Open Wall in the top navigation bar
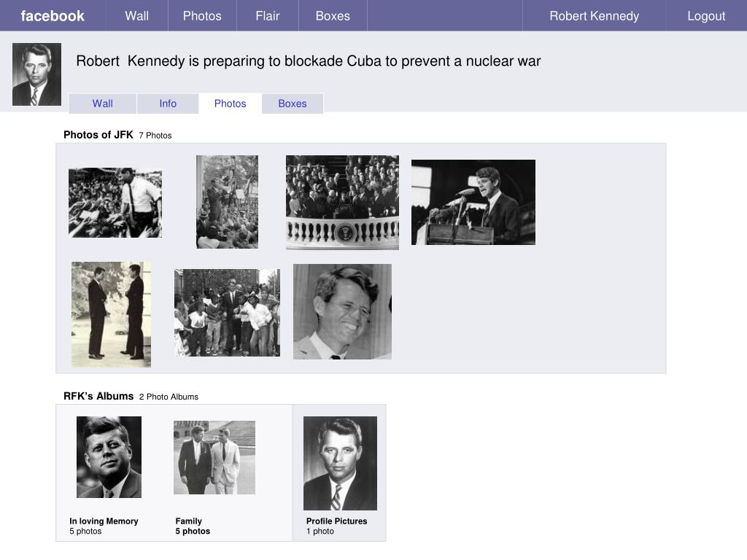 136,16
